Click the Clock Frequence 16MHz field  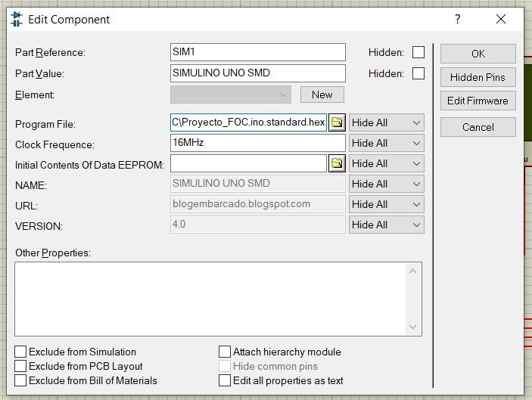[x=258, y=143]
